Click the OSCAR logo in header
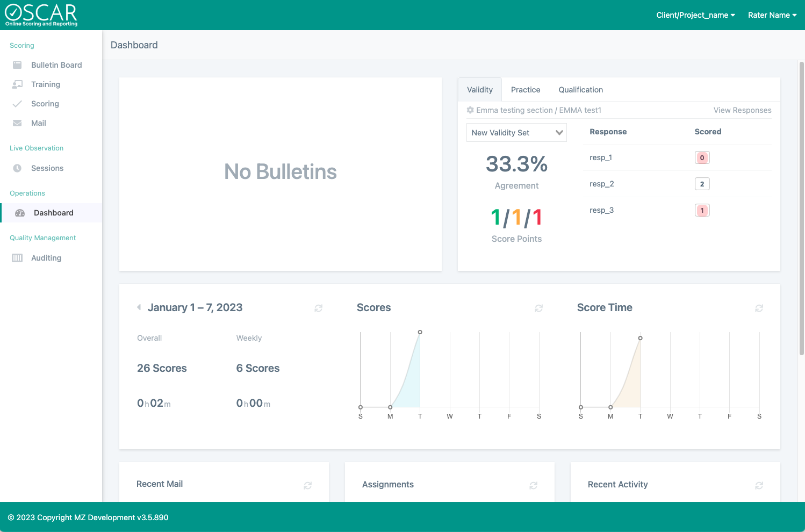 click(x=41, y=15)
